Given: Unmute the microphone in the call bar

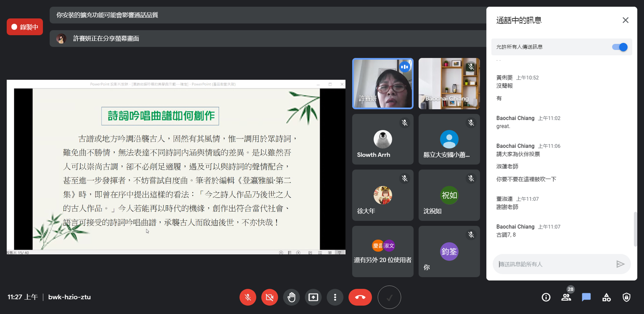Looking at the screenshot, I should tap(248, 297).
